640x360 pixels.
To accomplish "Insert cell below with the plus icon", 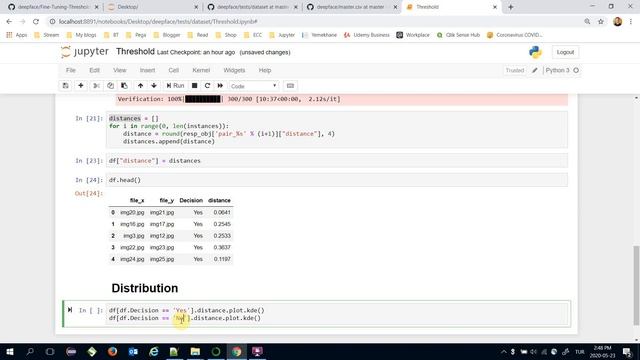I will click(80, 86).
